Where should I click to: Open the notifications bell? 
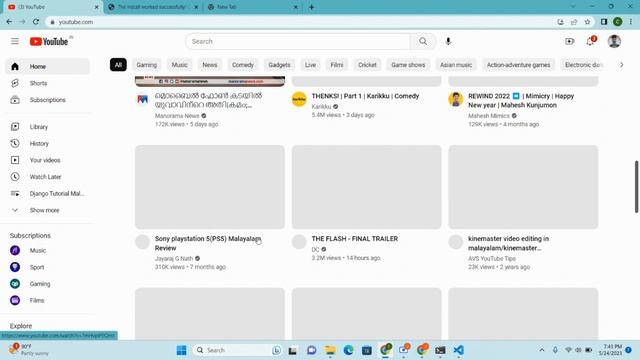[590, 41]
